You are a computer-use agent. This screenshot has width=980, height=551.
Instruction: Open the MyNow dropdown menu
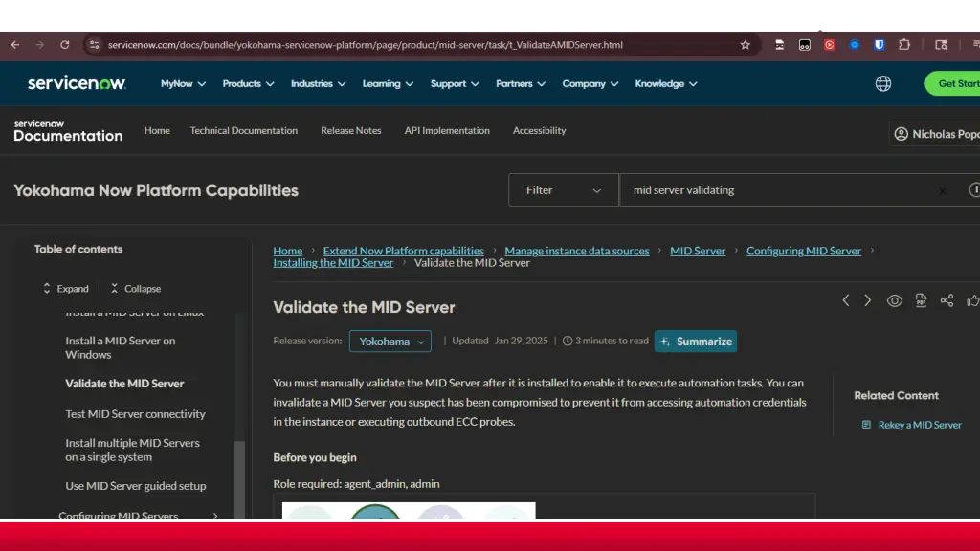pos(183,84)
